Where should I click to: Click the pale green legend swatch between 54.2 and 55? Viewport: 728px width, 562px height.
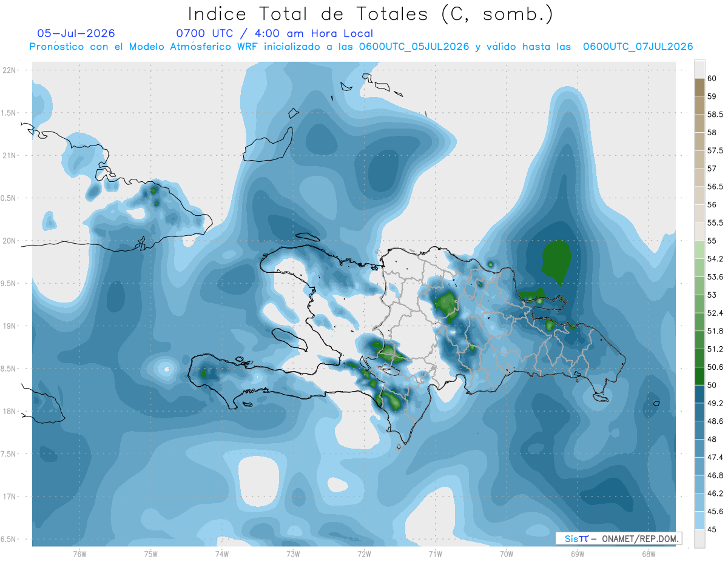pos(699,250)
